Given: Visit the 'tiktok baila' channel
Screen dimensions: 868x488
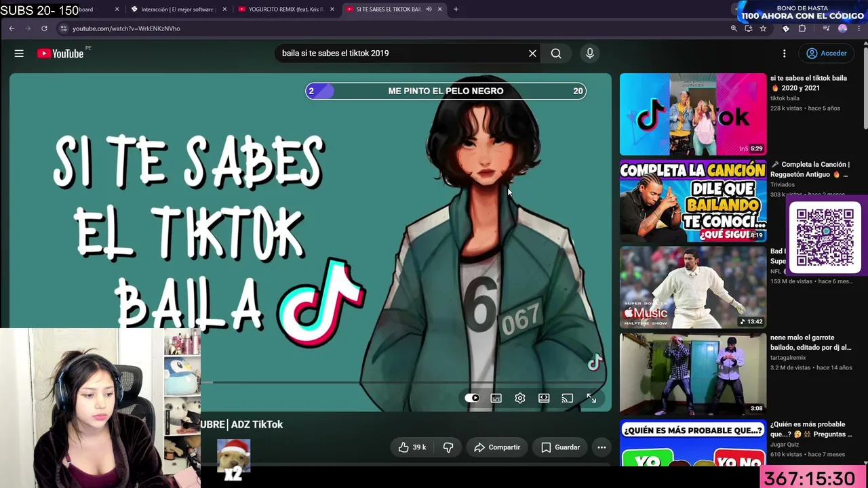Looking at the screenshot, I should (785, 98).
